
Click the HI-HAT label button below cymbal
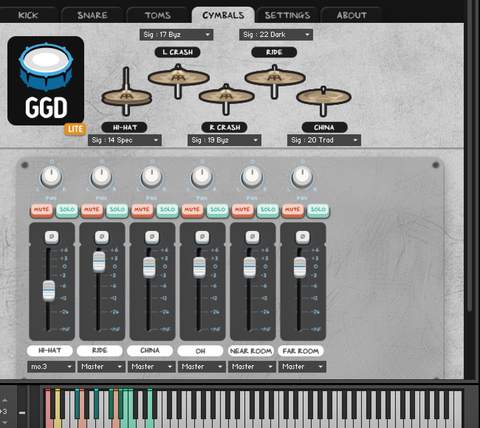125,127
